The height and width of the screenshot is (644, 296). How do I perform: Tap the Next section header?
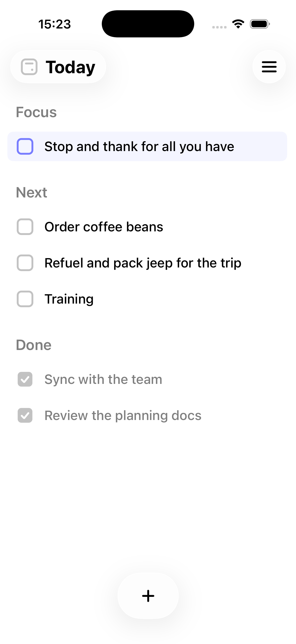pos(31,192)
